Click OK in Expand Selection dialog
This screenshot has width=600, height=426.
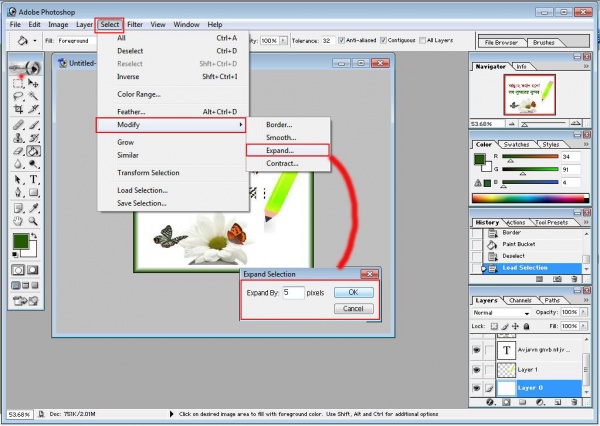coord(354,292)
